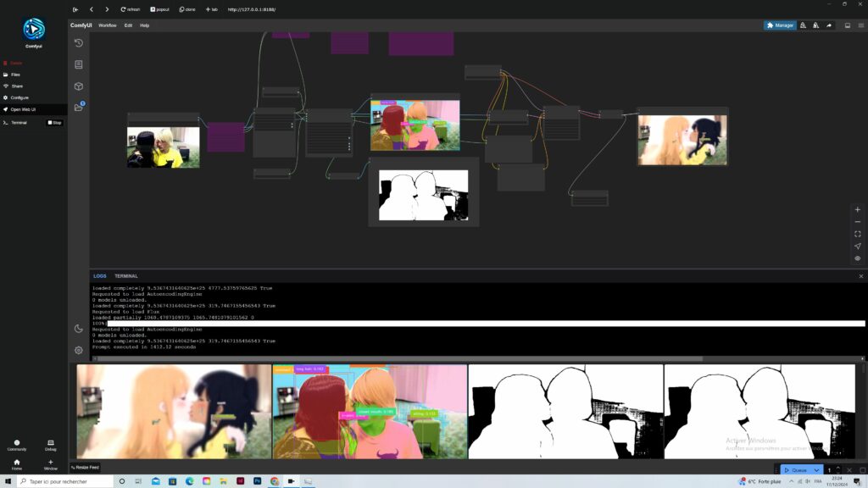
Task: Open the queue history sidebar icon
Action: [x=79, y=43]
